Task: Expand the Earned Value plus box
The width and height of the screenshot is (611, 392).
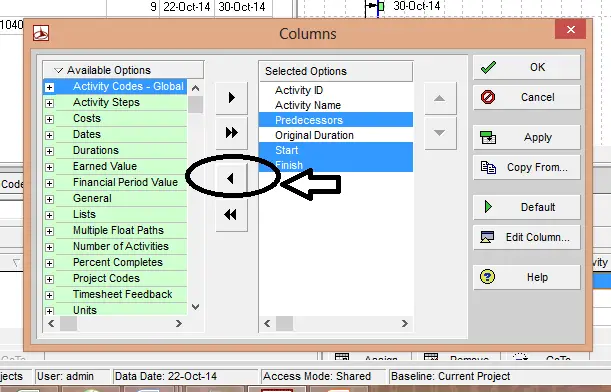Action: (49, 167)
